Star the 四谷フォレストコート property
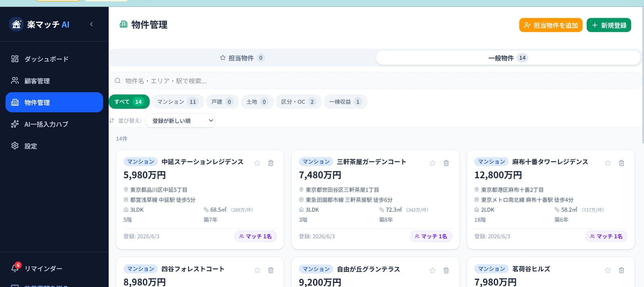644x287 pixels. click(x=257, y=270)
